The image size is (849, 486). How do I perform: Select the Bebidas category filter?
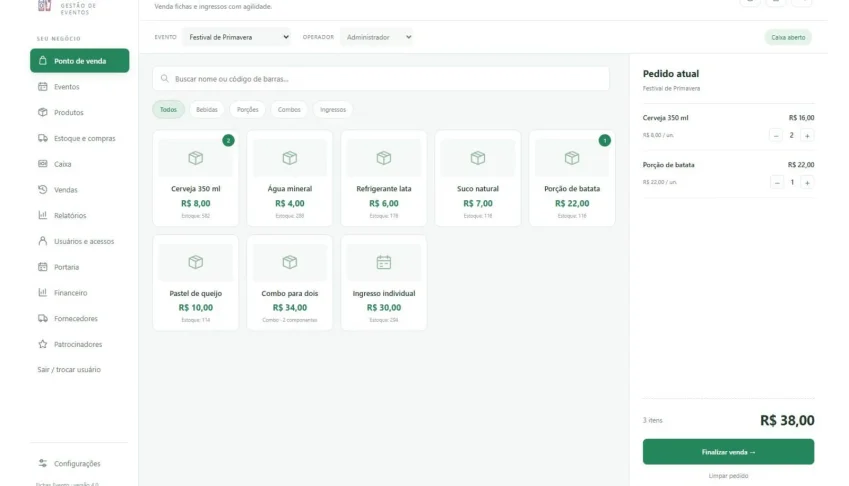(x=207, y=109)
